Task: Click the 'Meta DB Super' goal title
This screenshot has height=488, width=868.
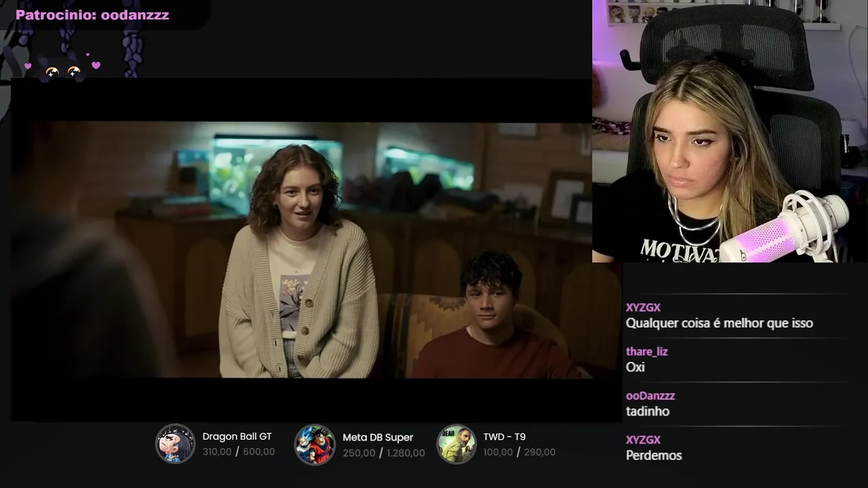Action: pyautogui.click(x=378, y=437)
